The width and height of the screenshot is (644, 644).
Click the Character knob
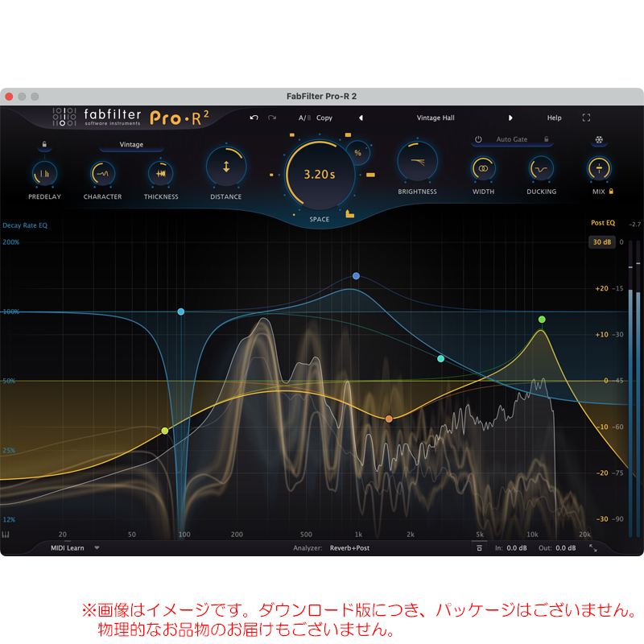(103, 174)
